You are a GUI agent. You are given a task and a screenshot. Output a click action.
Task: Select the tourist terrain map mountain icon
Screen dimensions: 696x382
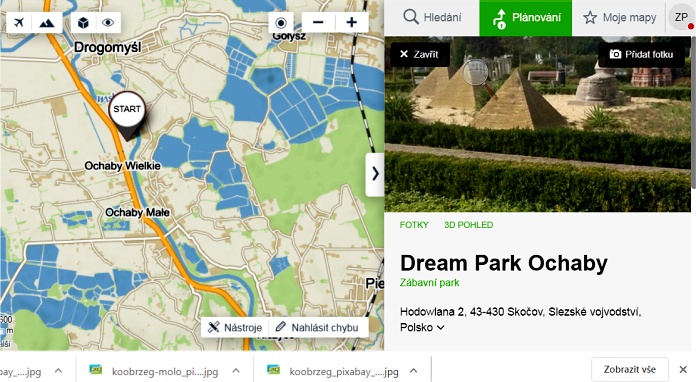point(47,23)
